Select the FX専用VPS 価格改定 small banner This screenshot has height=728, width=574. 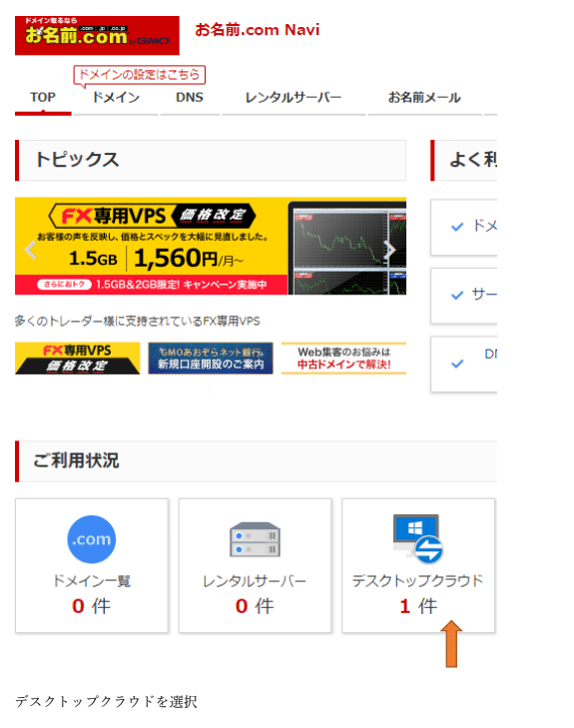tap(77, 358)
